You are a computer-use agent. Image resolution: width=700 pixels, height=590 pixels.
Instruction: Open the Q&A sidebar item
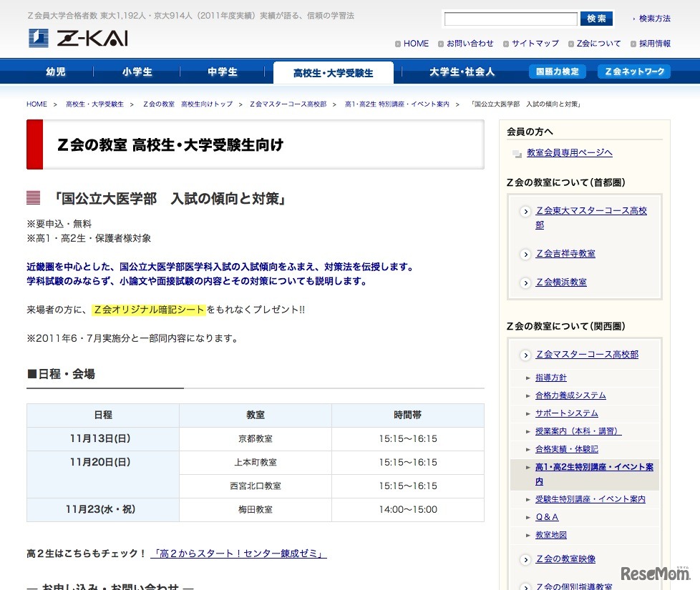point(547,517)
